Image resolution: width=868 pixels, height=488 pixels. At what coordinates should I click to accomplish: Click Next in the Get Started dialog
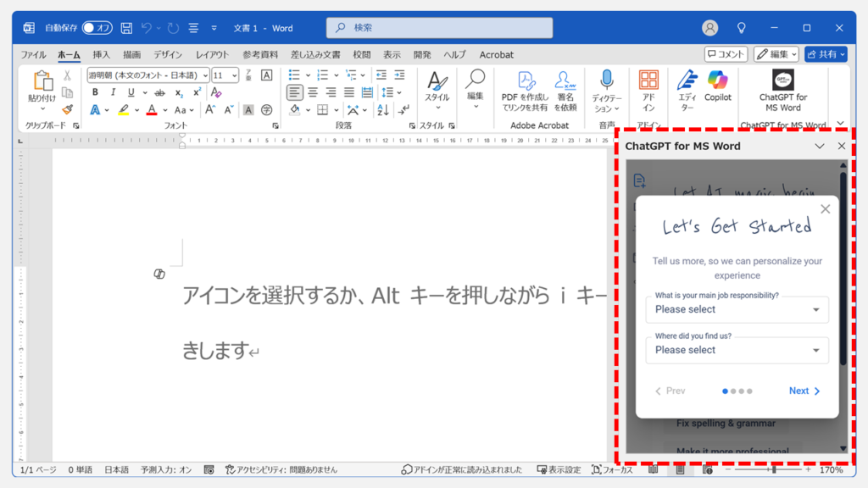pyautogui.click(x=804, y=391)
